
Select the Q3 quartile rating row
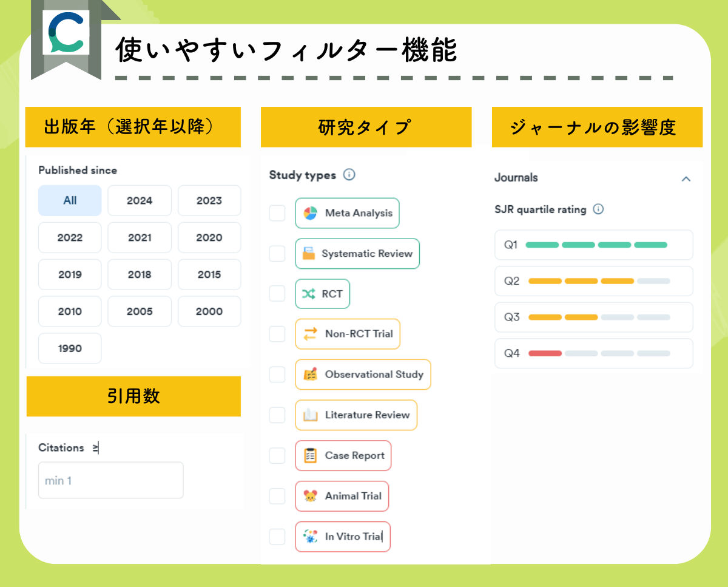point(594,317)
